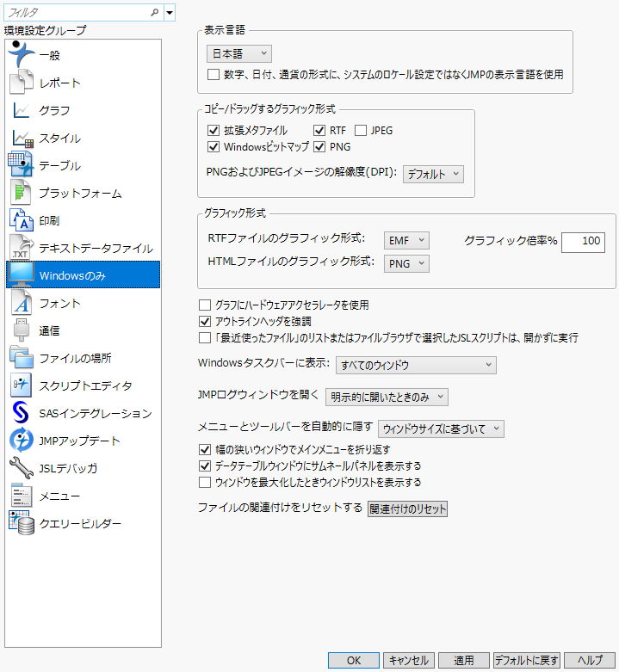The width and height of the screenshot is (619, 672).
Task: Toggle アウトラインヘッダを強調 checkbox
Action: click(205, 322)
